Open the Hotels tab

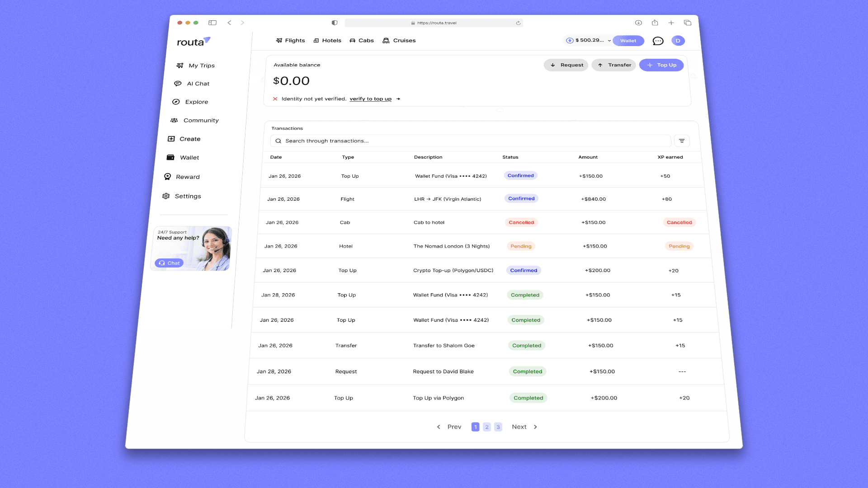point(327,41)
